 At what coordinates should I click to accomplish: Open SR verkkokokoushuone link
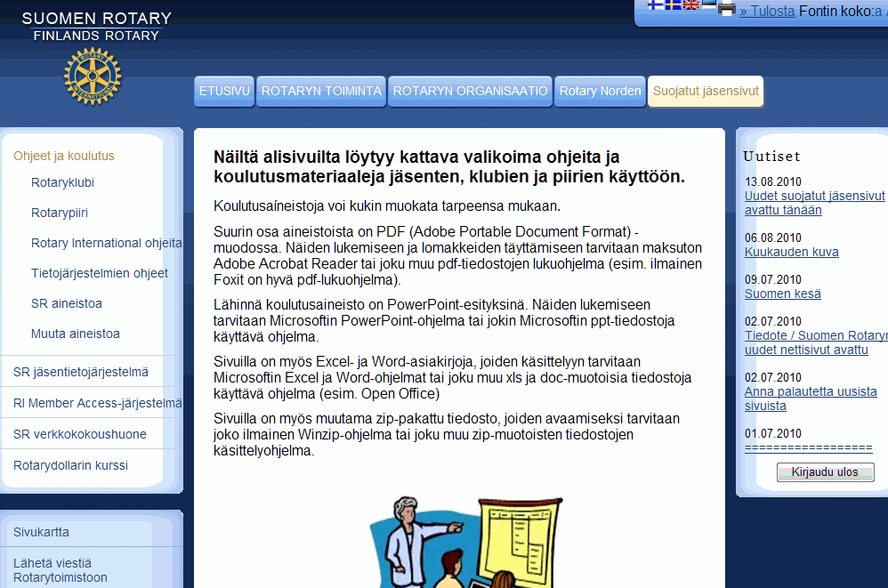click(80, 434)
